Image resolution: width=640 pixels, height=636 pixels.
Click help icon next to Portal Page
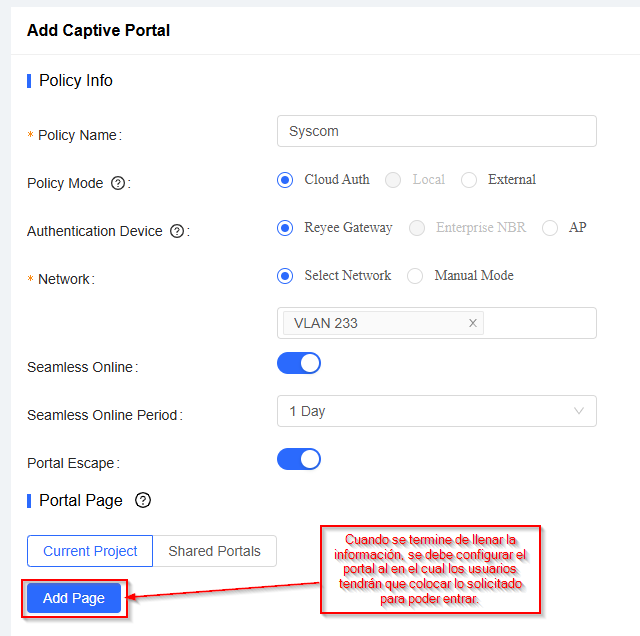(x=143, y=500)
